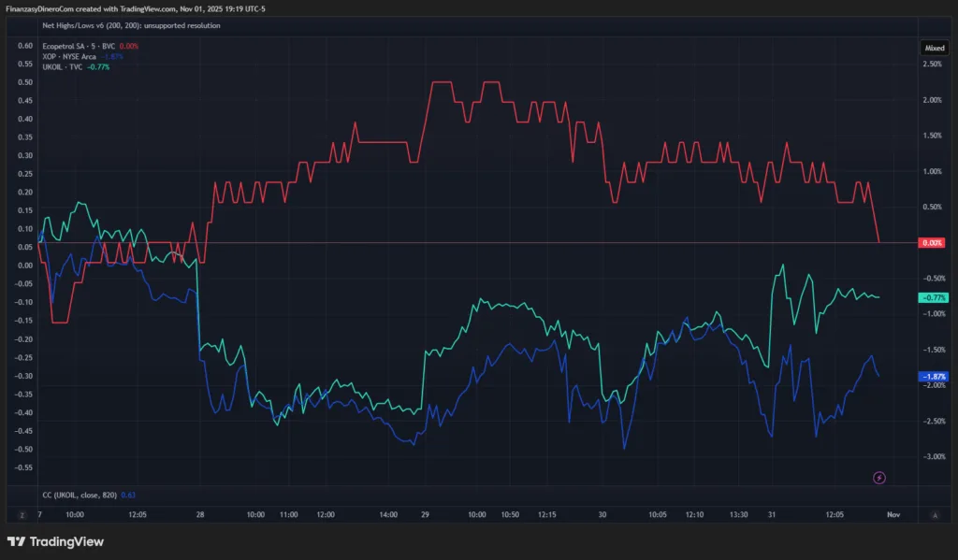Image resolution: width=958 pixels, height=560 pixels.
Task: Click the green -0.77% price scale label
Action: [x=933, y=297]
